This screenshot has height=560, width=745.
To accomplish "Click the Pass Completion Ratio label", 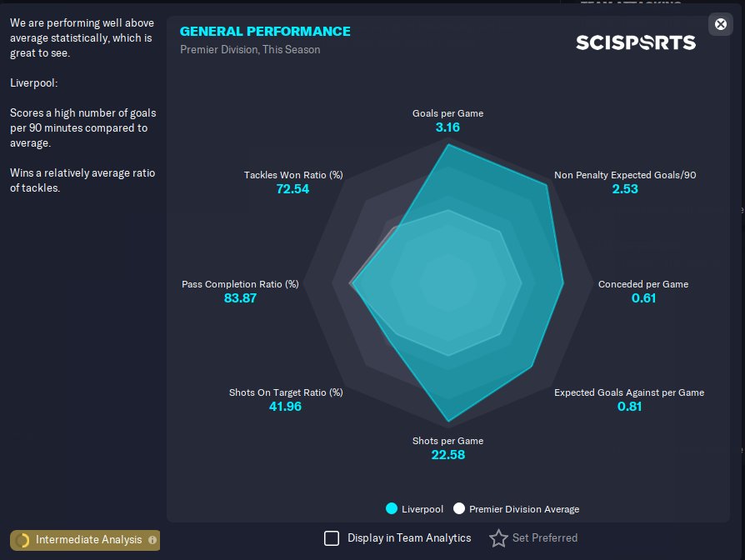I will (x=240, y=284).
